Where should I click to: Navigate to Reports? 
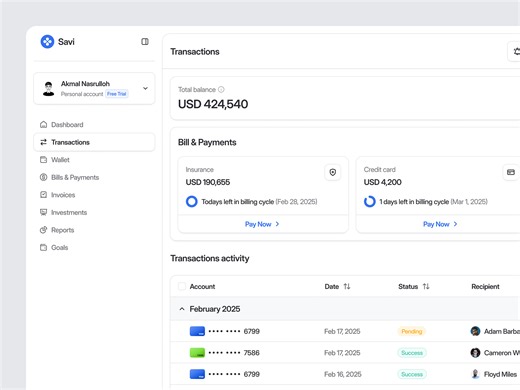(x=94, y=230)
